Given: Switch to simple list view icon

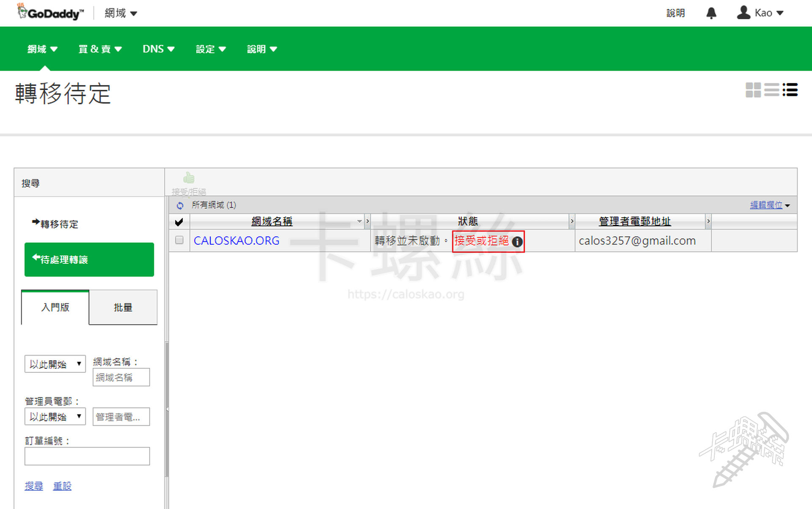Looking at the screenshot, I should [771, 90].
